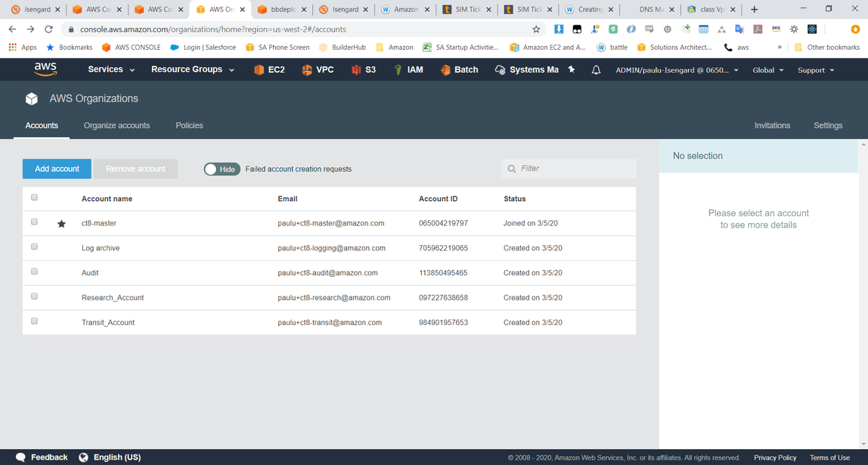The image size is (868, 465).
Task: Close the bbdeploy browser tab
Action: pos(304,10)
